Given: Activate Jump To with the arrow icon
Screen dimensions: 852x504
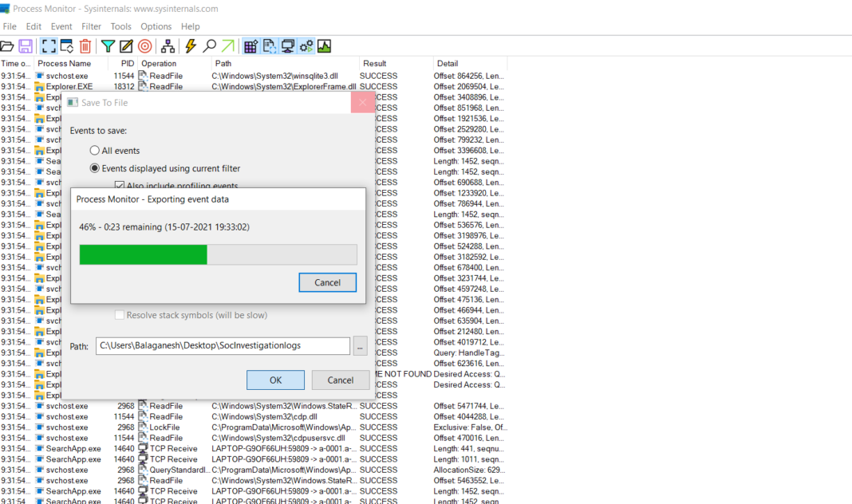Looking at the screenshot, I should (227, 46).
